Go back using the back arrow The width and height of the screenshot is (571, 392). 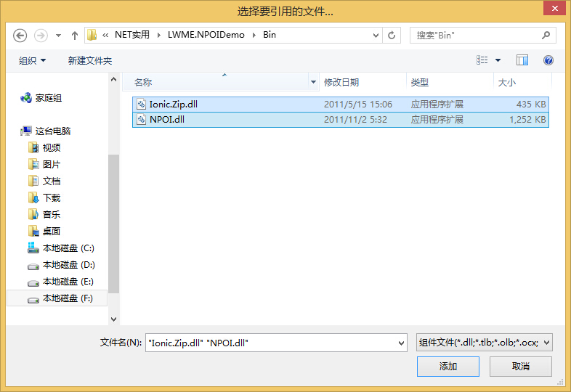pos(20,36)
